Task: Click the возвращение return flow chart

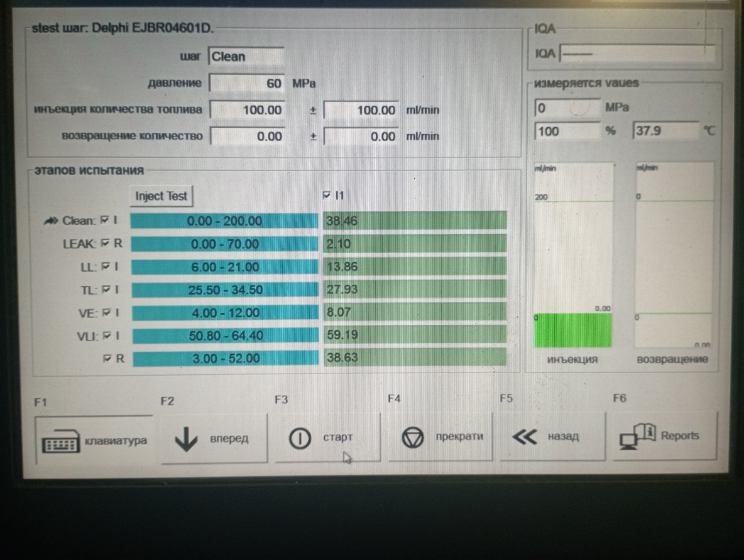Action: (674, 255)
